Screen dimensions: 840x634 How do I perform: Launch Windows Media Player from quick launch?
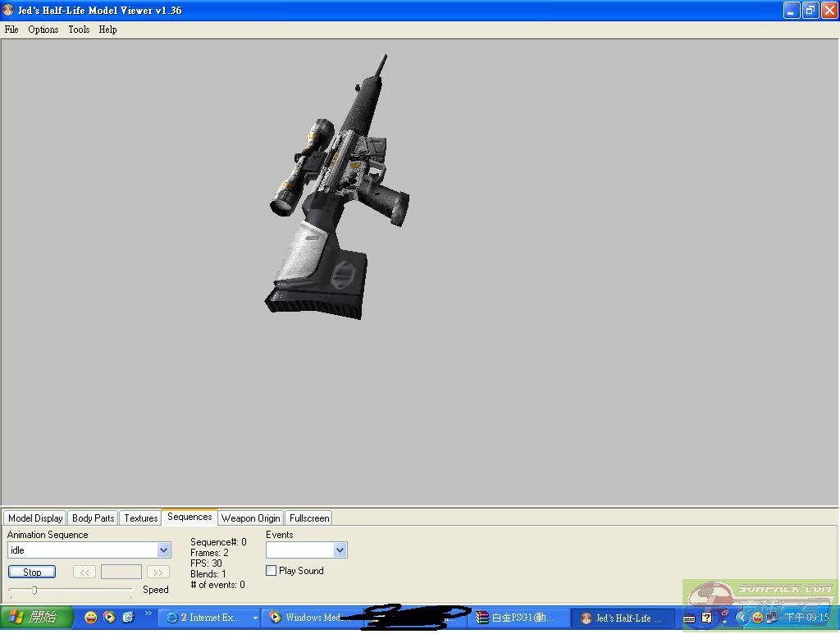109,618
